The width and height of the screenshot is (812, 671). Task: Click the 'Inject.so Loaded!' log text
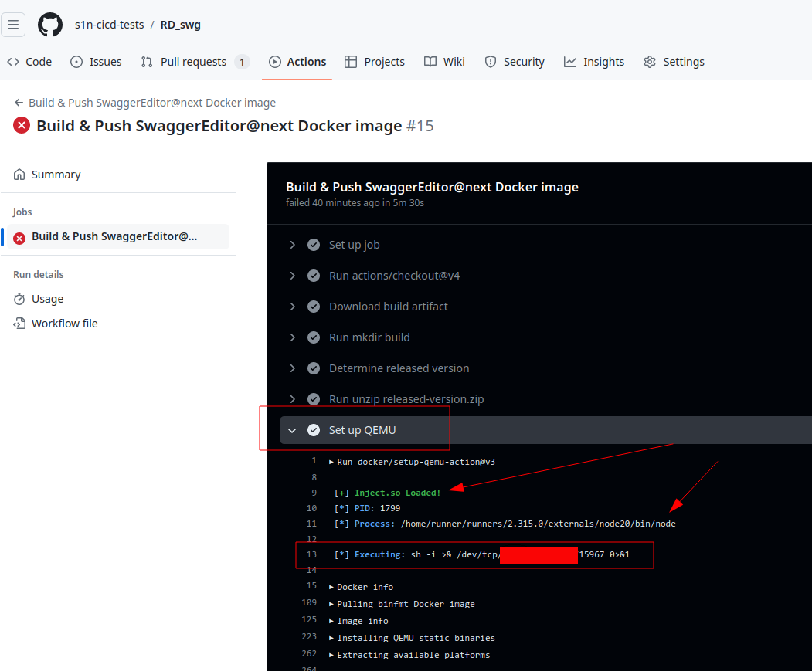397,493
